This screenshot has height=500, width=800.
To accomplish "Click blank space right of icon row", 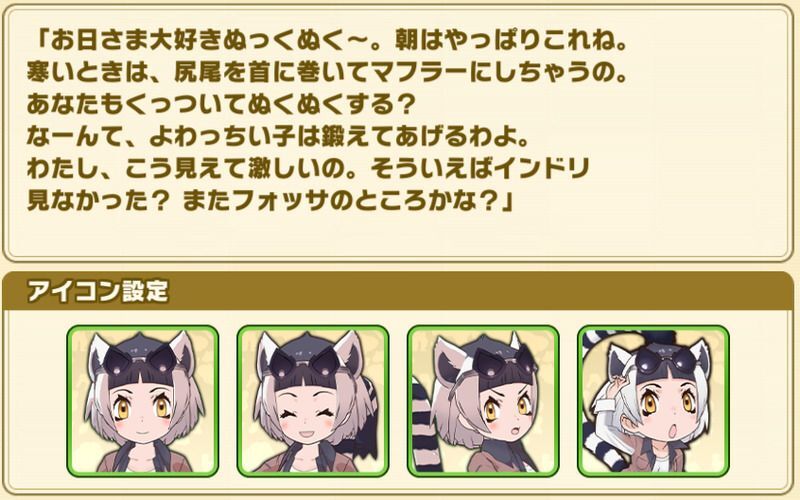I will [x=760, y=401].
